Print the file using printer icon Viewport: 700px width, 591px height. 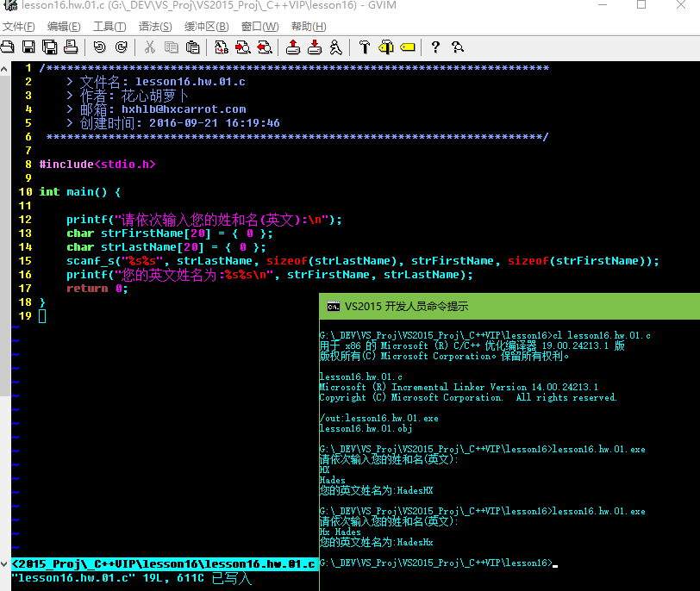coord(71,47)
